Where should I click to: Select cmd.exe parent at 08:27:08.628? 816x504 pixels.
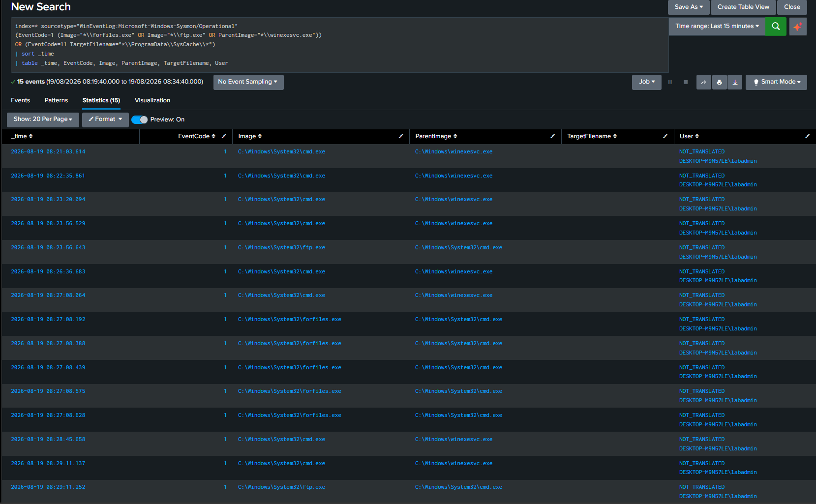[458, 415]
